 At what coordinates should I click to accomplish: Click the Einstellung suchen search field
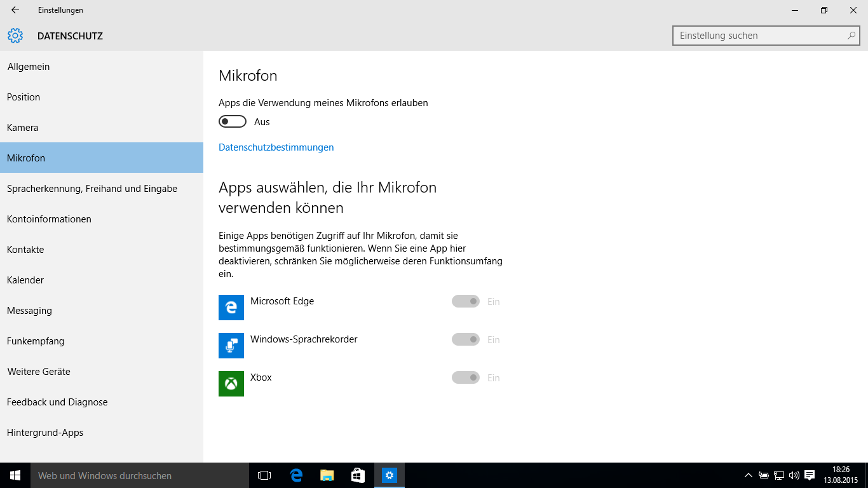tap(759, 36)
